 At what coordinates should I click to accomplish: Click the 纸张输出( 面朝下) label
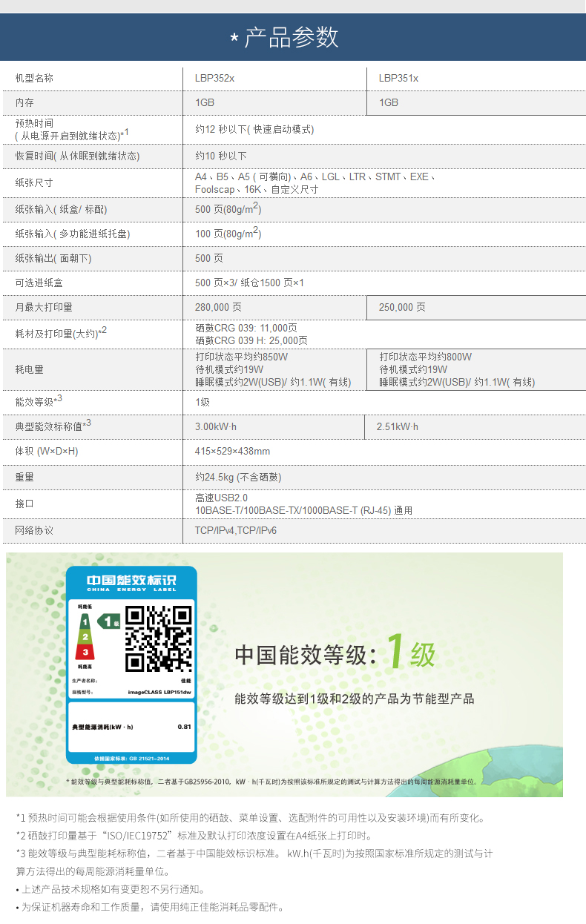click(53, 258)
